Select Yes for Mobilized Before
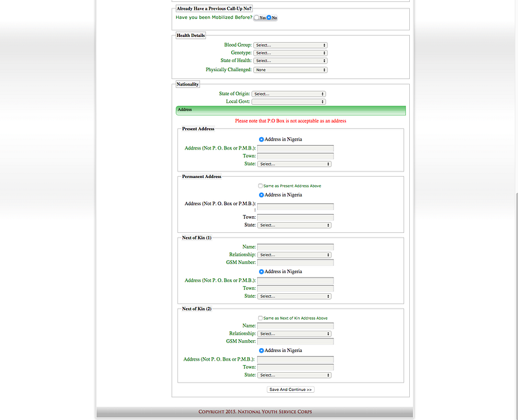The width and height of the screenshot is (518, 420). pos(256,17)
